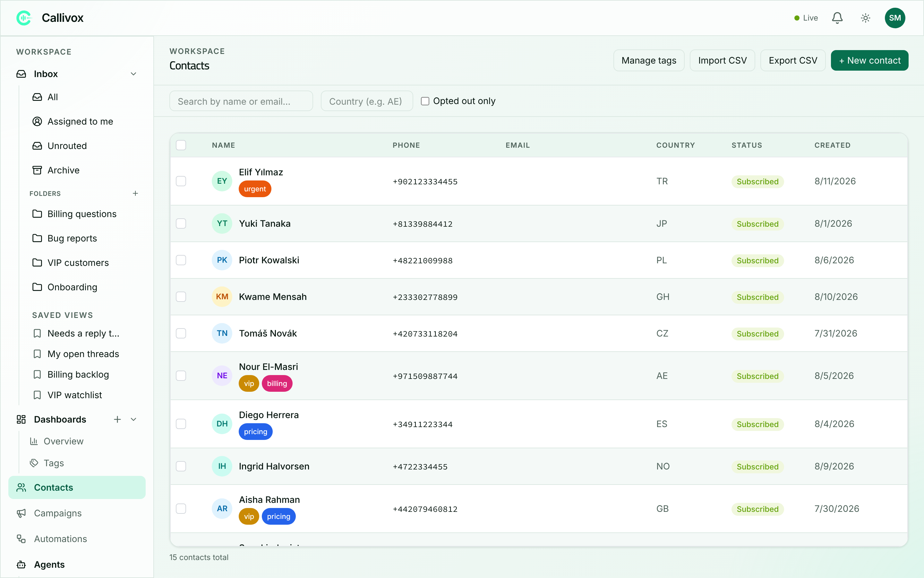Select the Tomáš Novák row checkbox

(181, 333)
